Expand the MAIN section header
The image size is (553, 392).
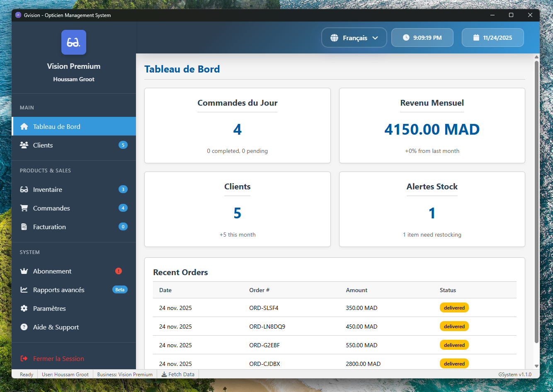[x=27, y=107]
